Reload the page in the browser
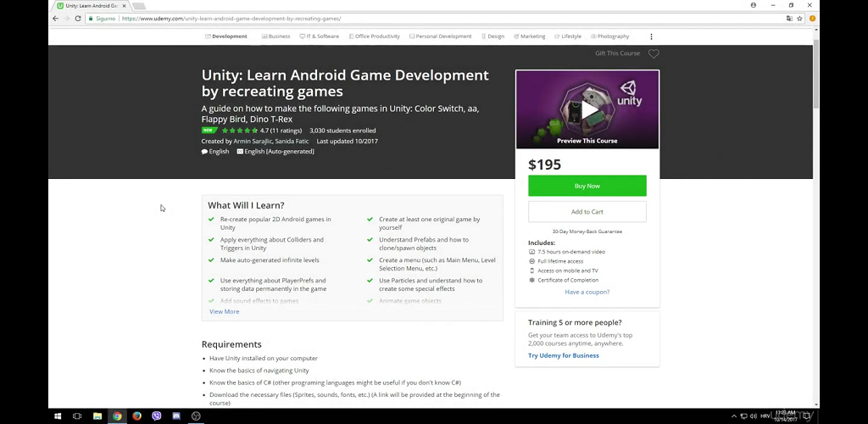The image size is (868, 424). click(x=79, y=18)
